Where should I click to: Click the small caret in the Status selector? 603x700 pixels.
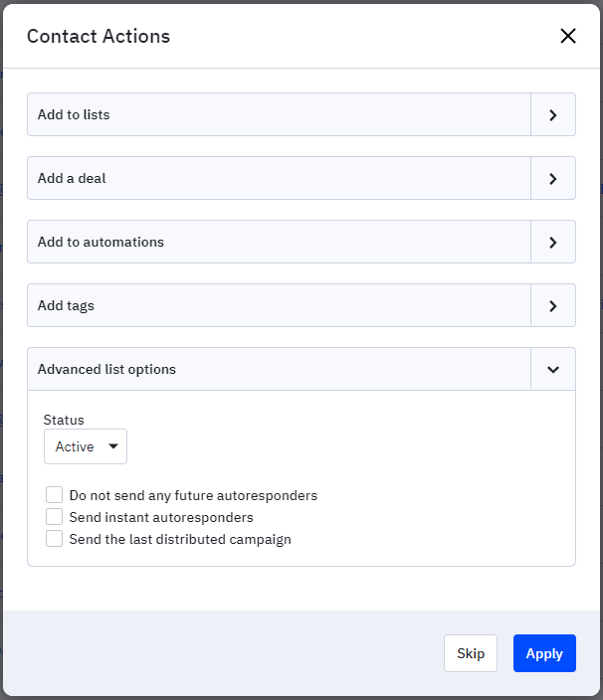coord(113,446)
